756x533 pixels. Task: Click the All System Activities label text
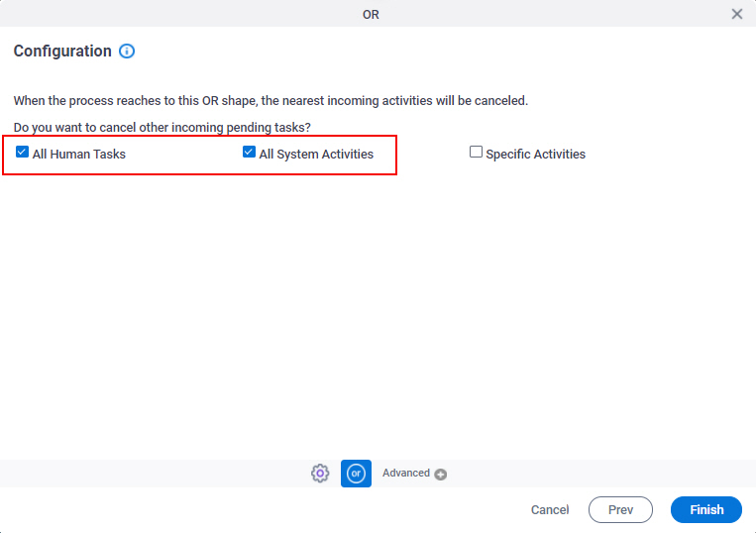(316, 155)
